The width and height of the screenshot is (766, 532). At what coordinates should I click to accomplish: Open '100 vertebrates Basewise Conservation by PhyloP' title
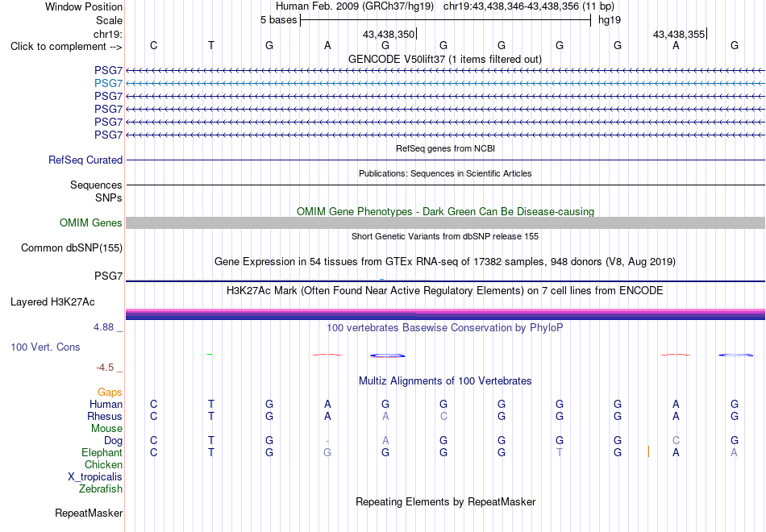[445, 328]
